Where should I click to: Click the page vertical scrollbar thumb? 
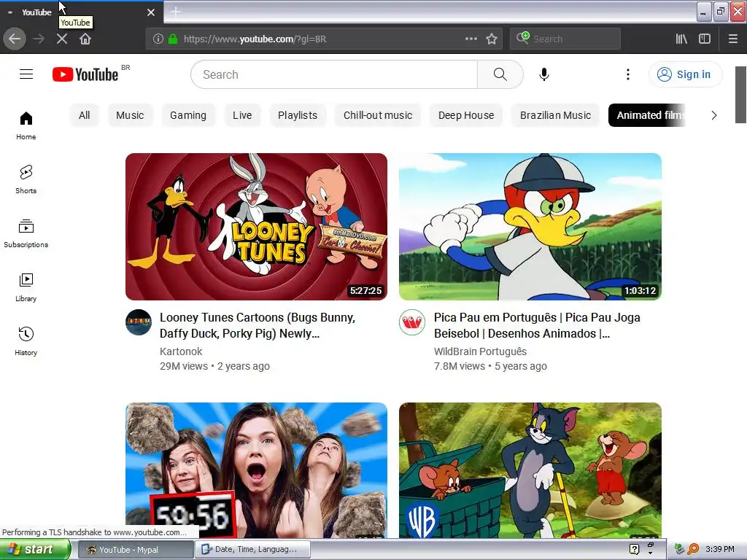(x=741, y=95)
